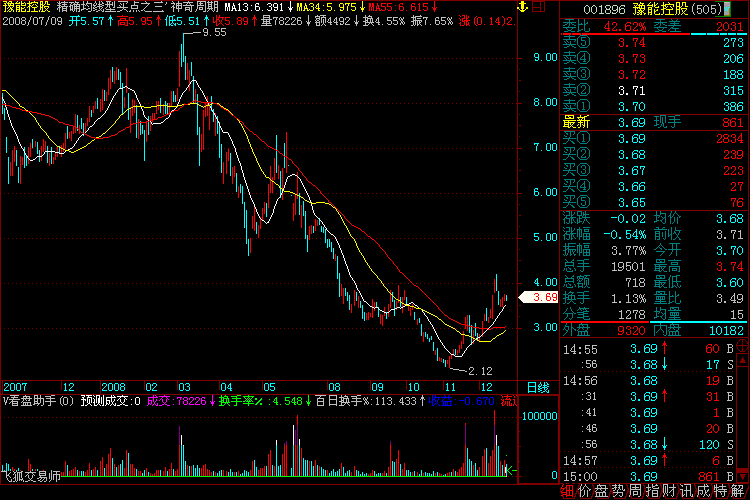Screen dimensions: 750x500
Task: Click the V看盘助手 indicator name
Action: [38, 401]
